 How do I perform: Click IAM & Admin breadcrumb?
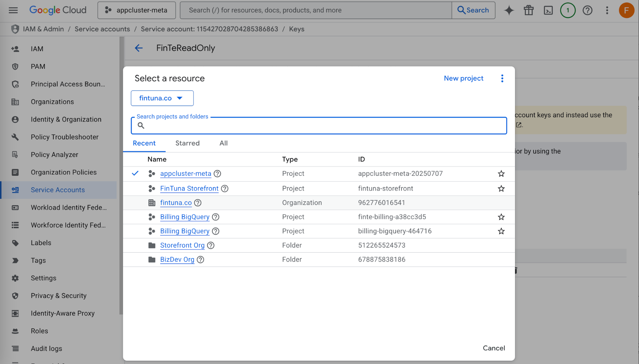point(43,29)
